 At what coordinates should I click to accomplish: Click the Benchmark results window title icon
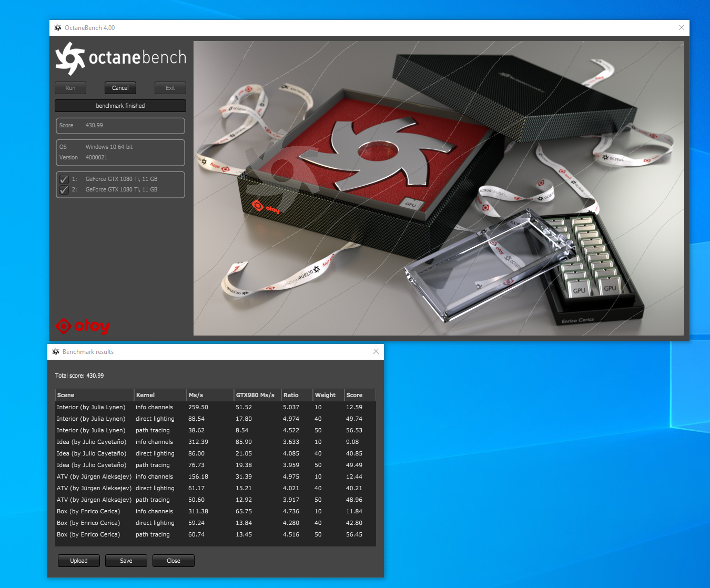click(x=56, y=352)
